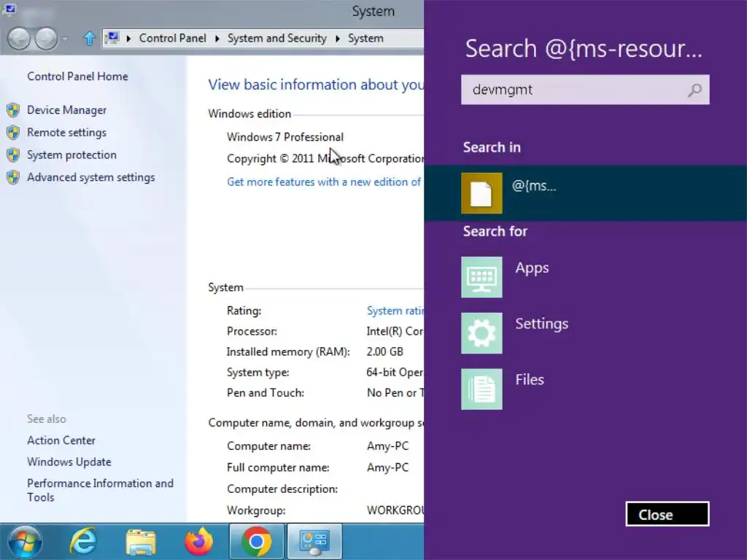
Task: Open Windows Explorer folder on taskbar
Action: click(141, 542)
